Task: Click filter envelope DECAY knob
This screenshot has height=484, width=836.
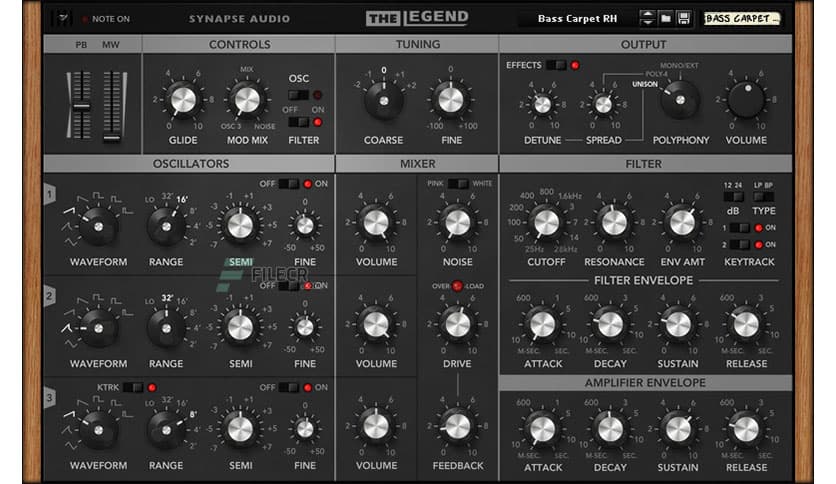Action: (x=610, y=324)
